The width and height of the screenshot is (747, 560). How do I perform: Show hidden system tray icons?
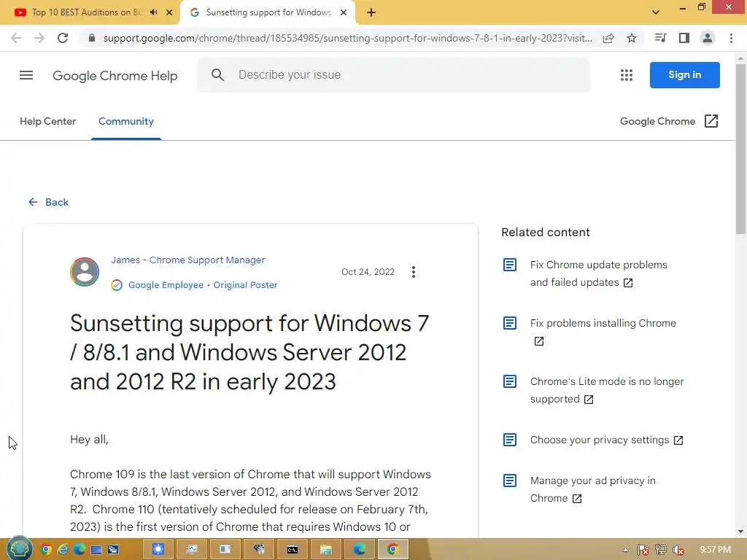625,551
